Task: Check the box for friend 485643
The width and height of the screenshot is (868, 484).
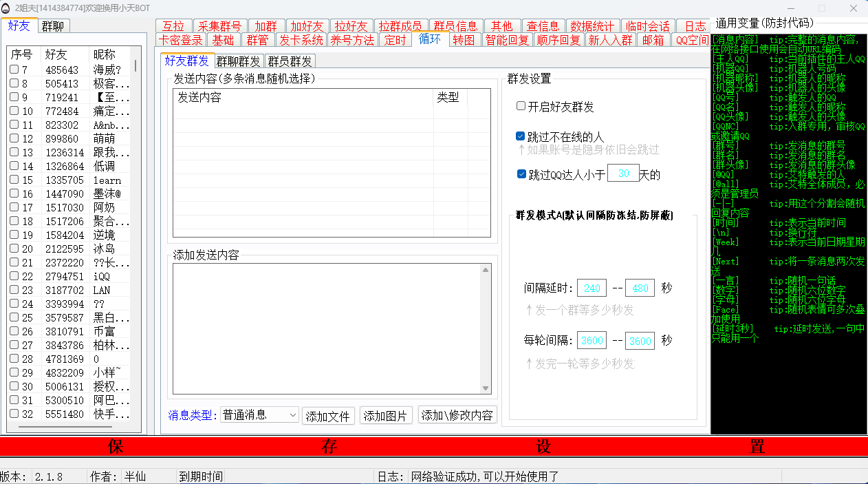Action: tap(14, 70)
